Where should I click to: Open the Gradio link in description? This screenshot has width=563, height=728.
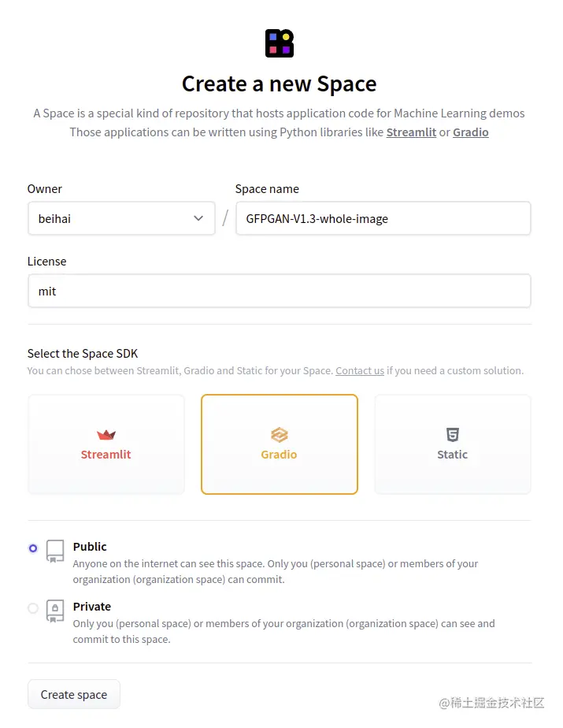(471, 132)
